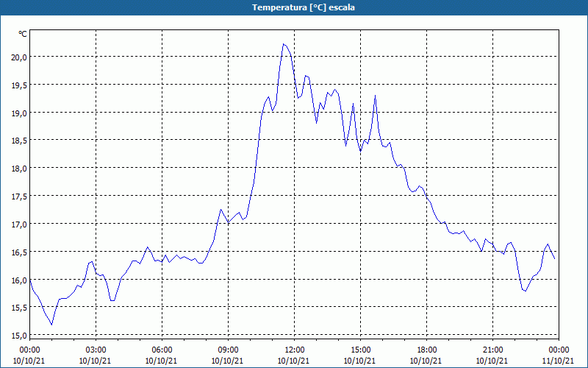The width and height of the screenshot is (588, 368).
Task: Click the 12:00 time label
Action: [294, 350]
